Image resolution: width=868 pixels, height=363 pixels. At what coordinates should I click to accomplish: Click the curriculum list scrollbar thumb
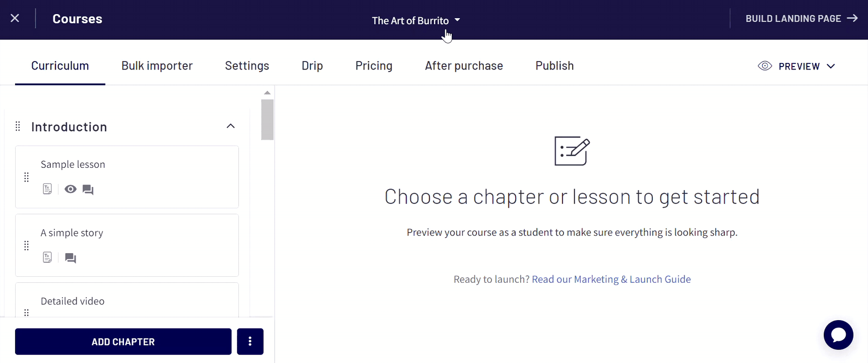click(267, 119)
